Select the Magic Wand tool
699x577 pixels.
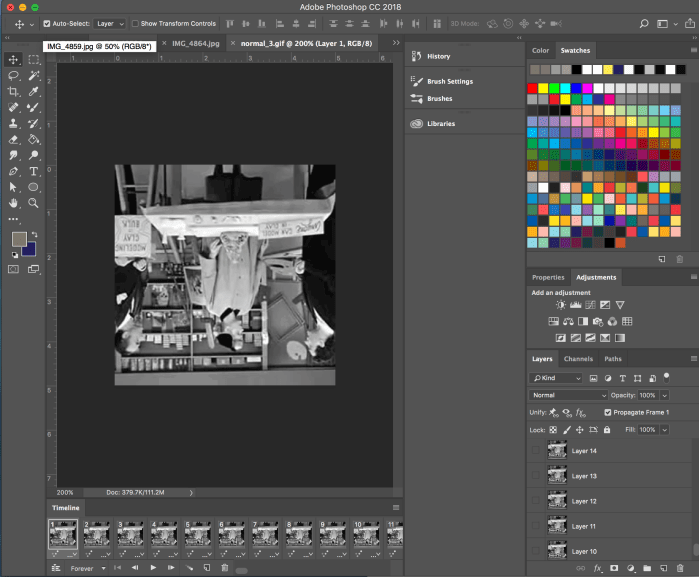[33, 75]
